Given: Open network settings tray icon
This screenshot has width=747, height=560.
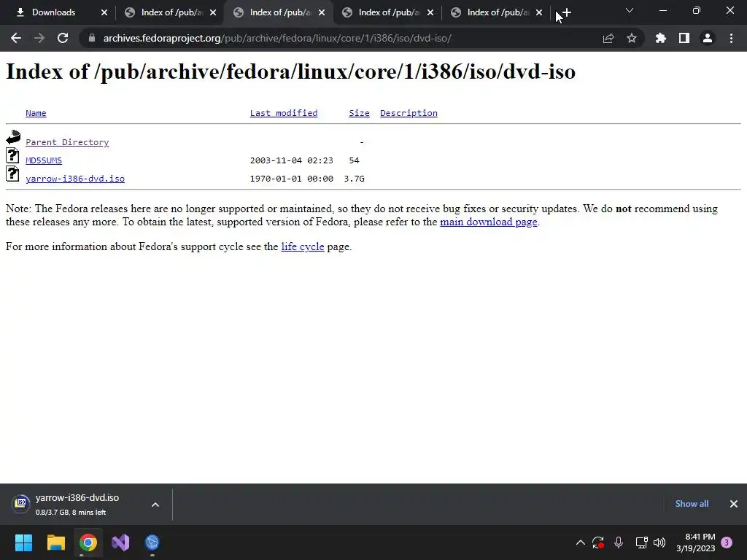Looking at the screenshot, I should 641,542.
